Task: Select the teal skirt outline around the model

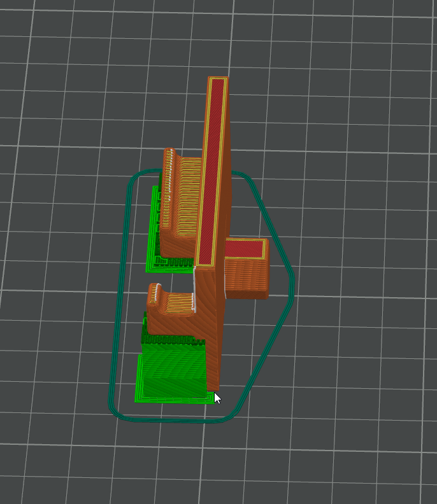Action: click(x=201, y=296)
